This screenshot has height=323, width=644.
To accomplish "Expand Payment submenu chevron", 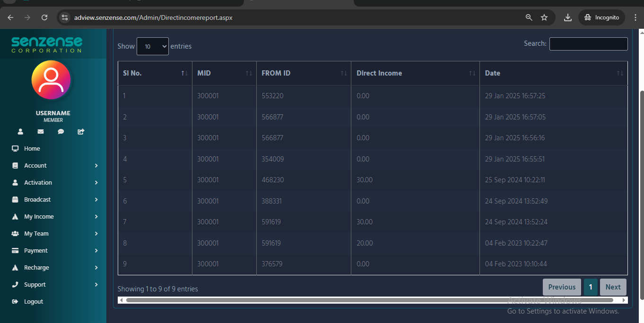I will 96,250.
